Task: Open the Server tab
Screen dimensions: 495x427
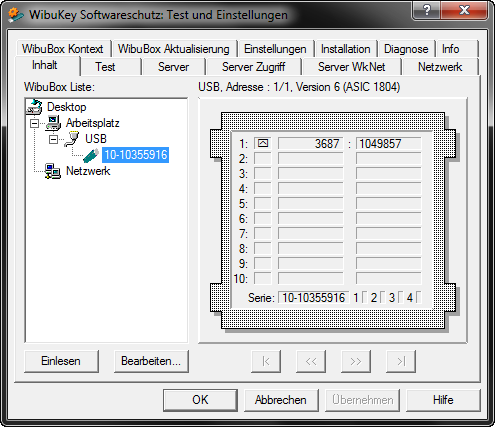Action: click(173, 67)
